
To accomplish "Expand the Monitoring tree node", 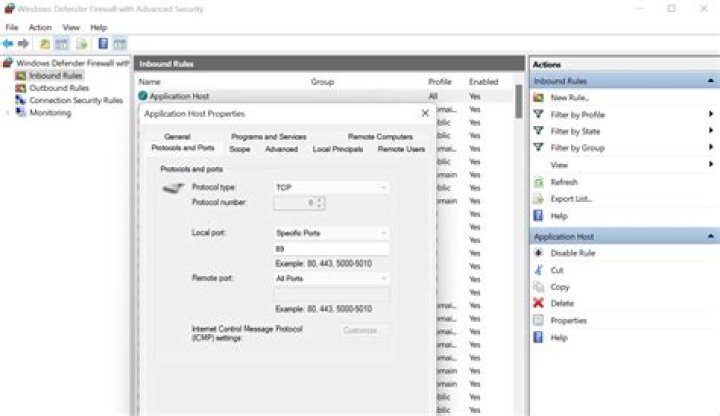I will click(x=7, y=112).
